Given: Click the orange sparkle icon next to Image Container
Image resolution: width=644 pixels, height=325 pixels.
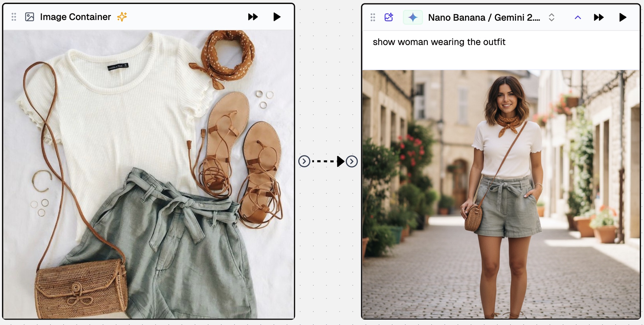Looking at the screenshot, I should point(122,17).
